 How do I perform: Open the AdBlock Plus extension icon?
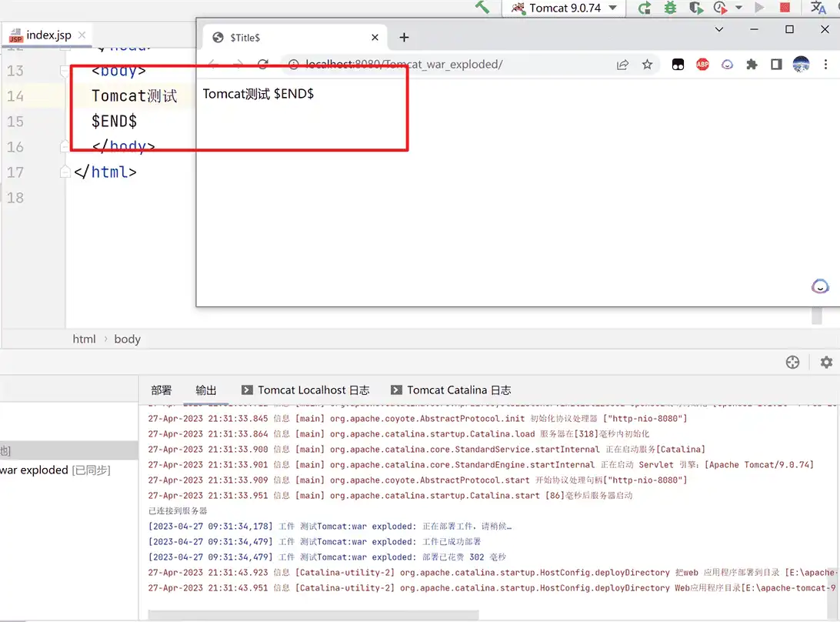702,65
